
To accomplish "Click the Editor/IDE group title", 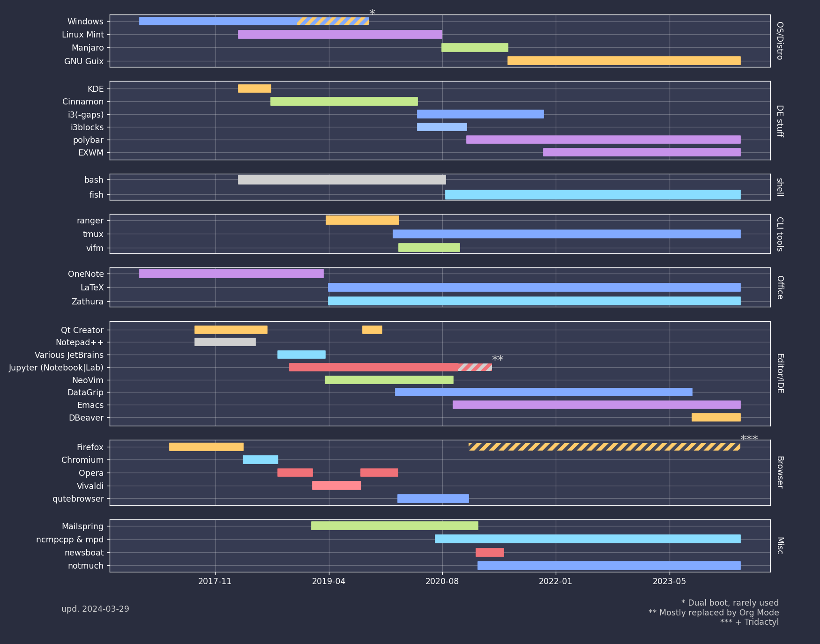I will tap(780, 373).
